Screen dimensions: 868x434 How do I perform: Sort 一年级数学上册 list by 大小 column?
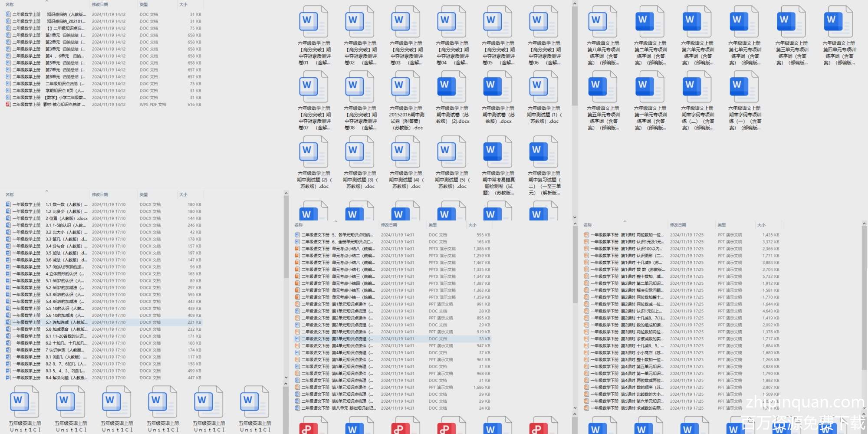pos(183,194)
